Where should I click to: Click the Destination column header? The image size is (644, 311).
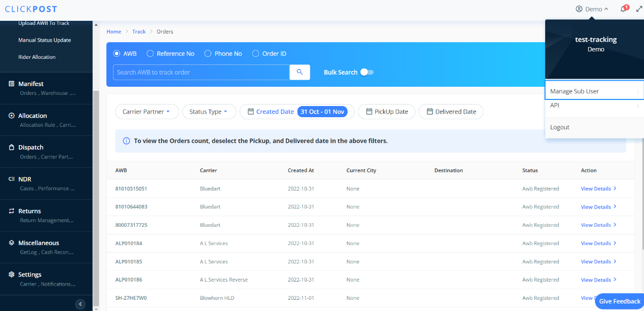click(x=448, y=170)
